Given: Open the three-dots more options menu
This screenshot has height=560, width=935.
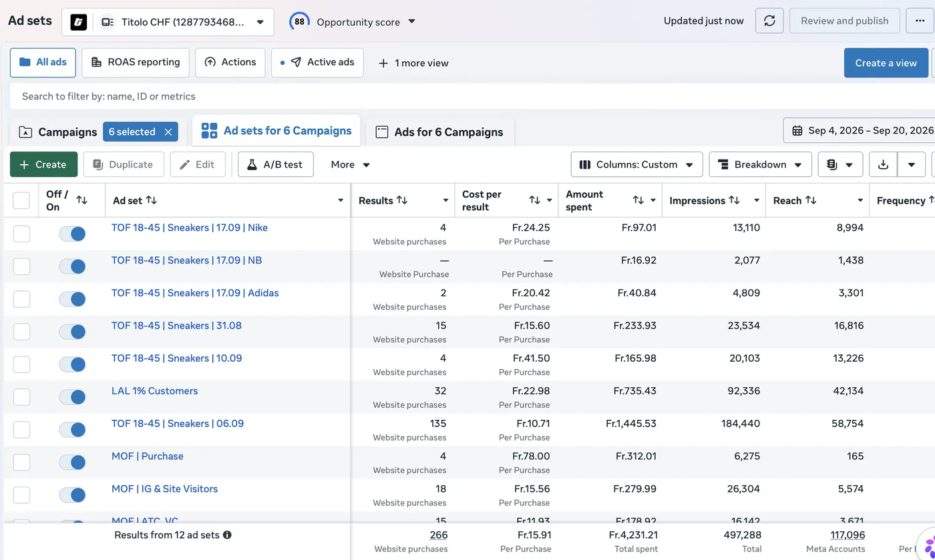Looking at the screenshot, I should coord(920,21).
